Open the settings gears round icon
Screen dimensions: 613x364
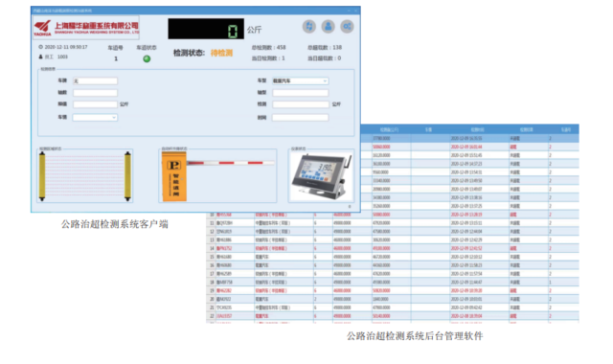347,27
